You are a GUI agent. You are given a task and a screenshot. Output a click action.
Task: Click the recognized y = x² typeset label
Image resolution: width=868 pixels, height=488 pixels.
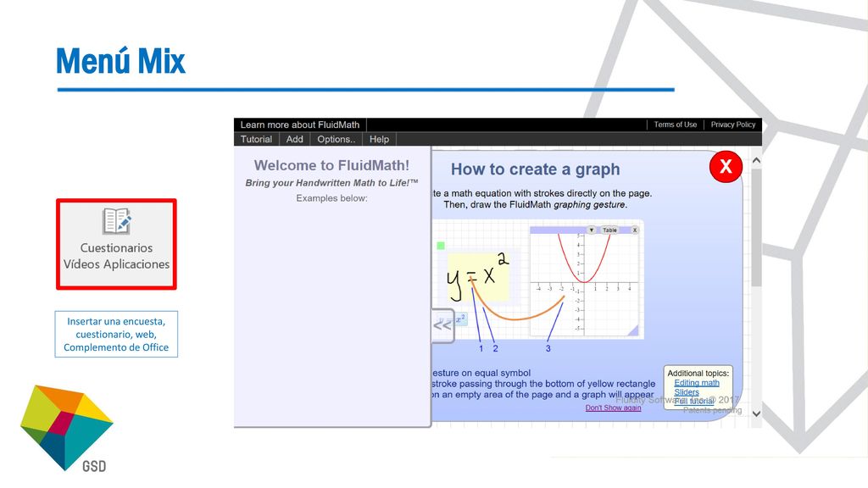click(453, 319)
